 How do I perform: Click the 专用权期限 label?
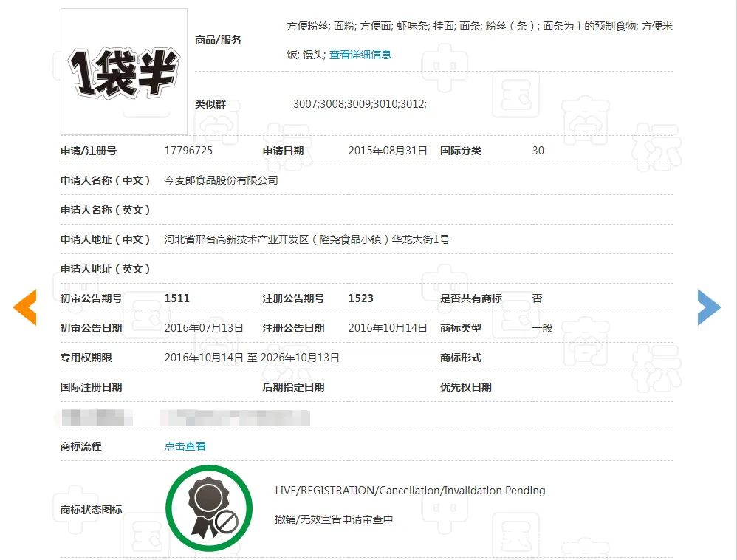86,358
